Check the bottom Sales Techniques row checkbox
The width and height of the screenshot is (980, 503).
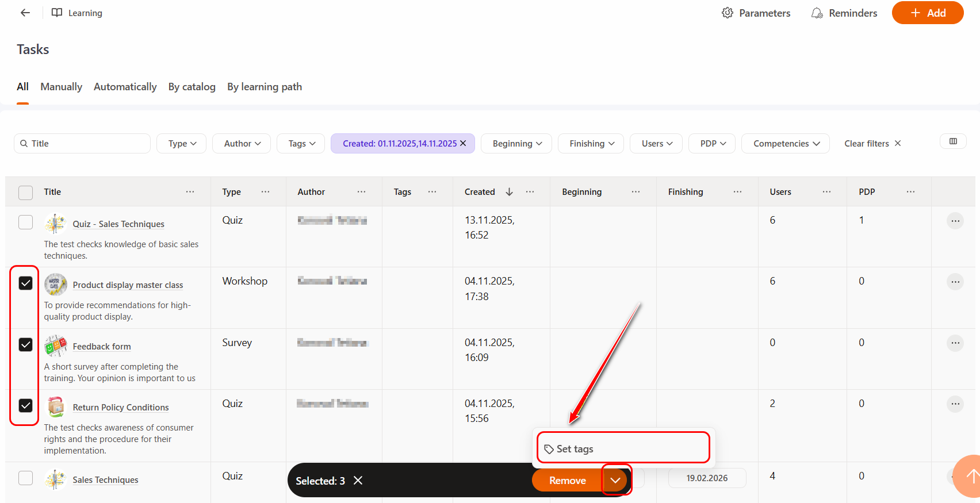26,478
